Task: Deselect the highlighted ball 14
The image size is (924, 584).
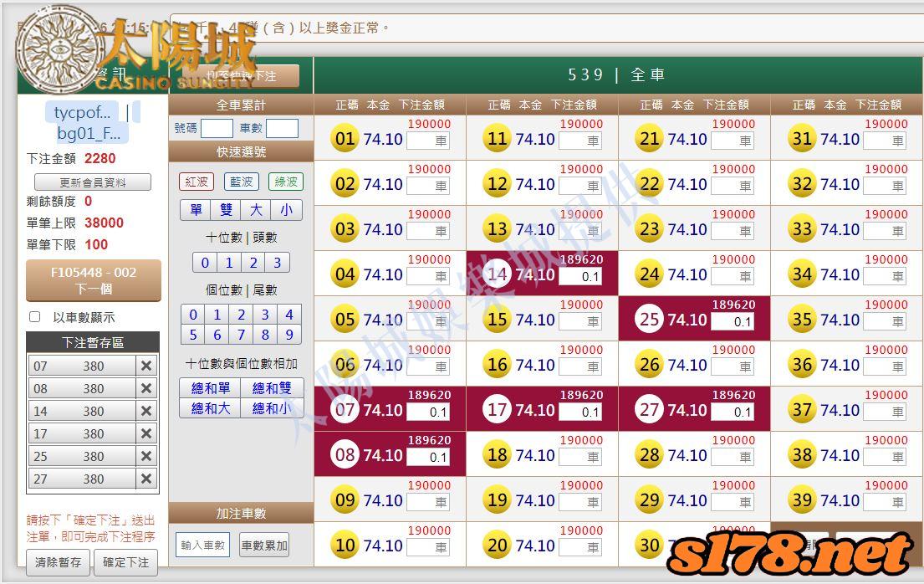Action: coord(498,274)
